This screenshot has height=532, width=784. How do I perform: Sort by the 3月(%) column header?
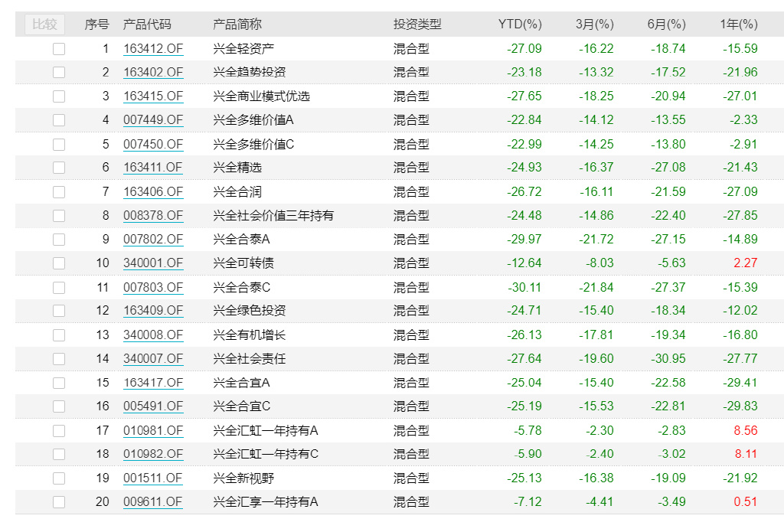click(594, 24)
